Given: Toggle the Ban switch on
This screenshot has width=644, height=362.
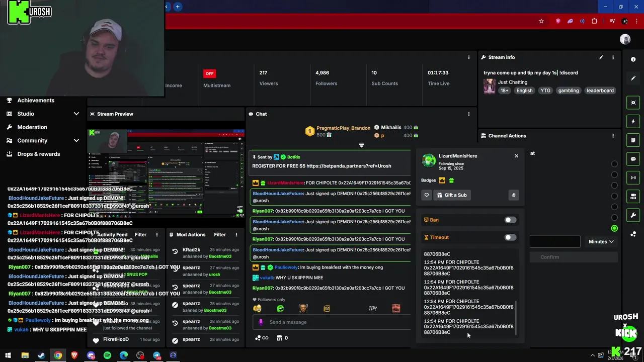Looking at the screenshot, I should tap(510, 220).
